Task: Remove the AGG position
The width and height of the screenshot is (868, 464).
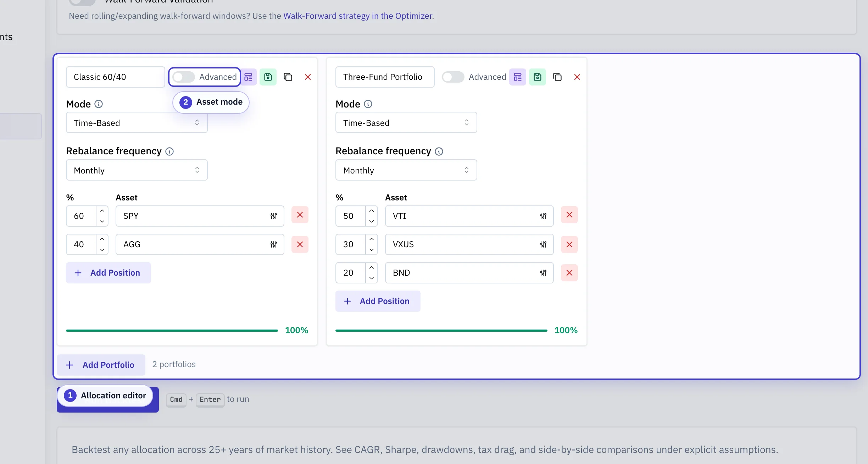Action: coord(300,244)
